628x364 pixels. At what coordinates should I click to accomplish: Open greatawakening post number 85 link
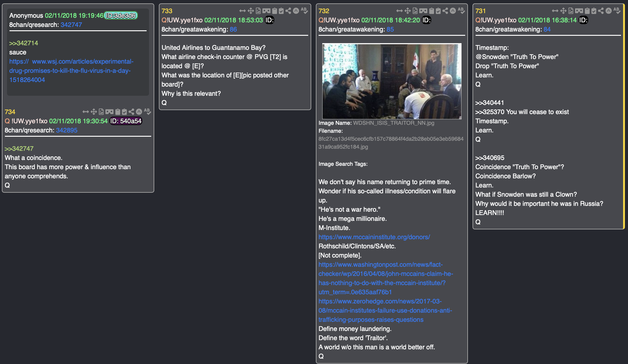click(390, 29)
